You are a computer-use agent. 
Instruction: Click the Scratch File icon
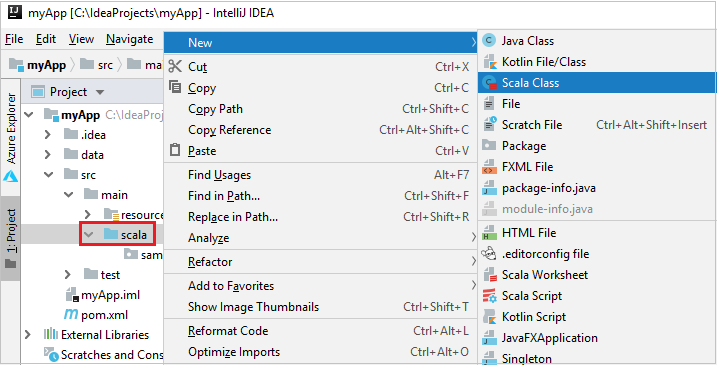(490, 125)
